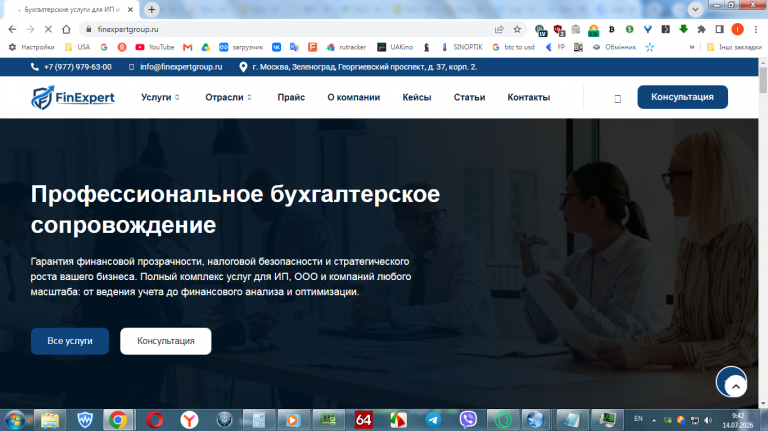The width and height of the screenshot is (768, 431).
Task: Share this page via address bar icon
Action: tap(499, 29)
